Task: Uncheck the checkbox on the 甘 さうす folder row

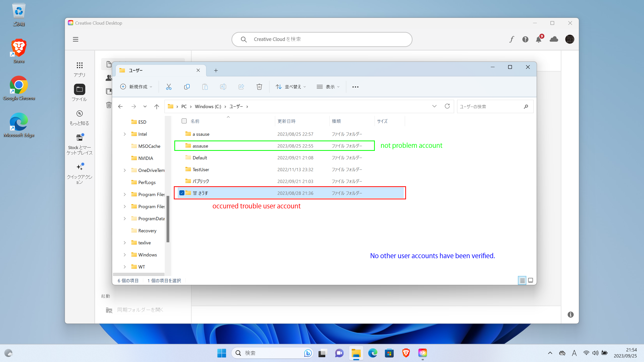Action: 182,193
